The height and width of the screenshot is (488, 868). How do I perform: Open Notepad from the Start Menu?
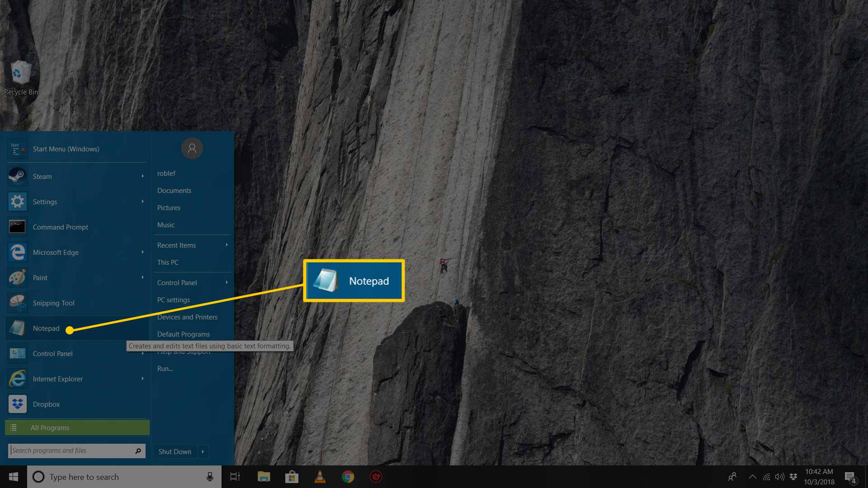click(x=46, y=328)
